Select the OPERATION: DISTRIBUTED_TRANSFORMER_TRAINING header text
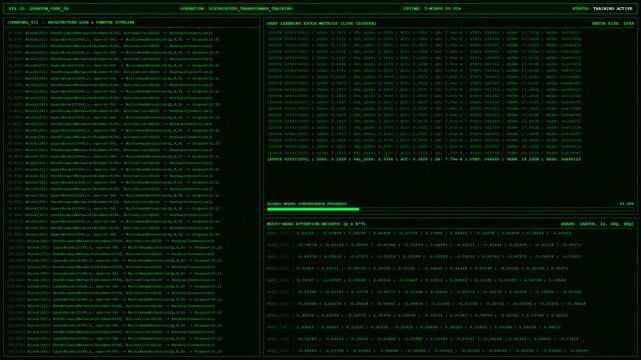The image size is (641, 360). point(236,9)
